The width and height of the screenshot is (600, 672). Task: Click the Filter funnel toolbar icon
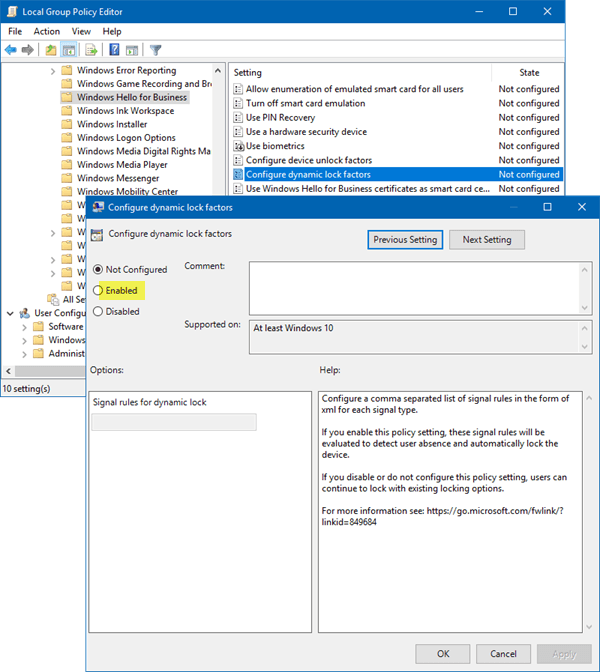[156, 50]
